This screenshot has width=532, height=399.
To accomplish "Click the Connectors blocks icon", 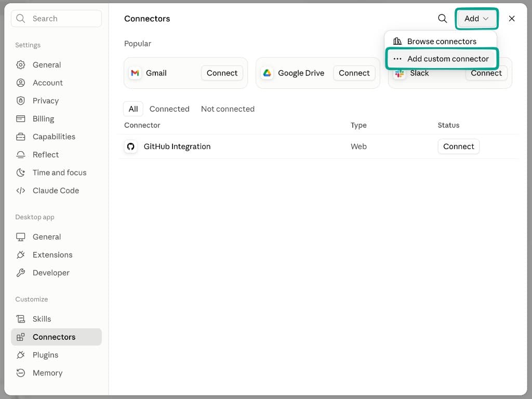I will 21,337.
